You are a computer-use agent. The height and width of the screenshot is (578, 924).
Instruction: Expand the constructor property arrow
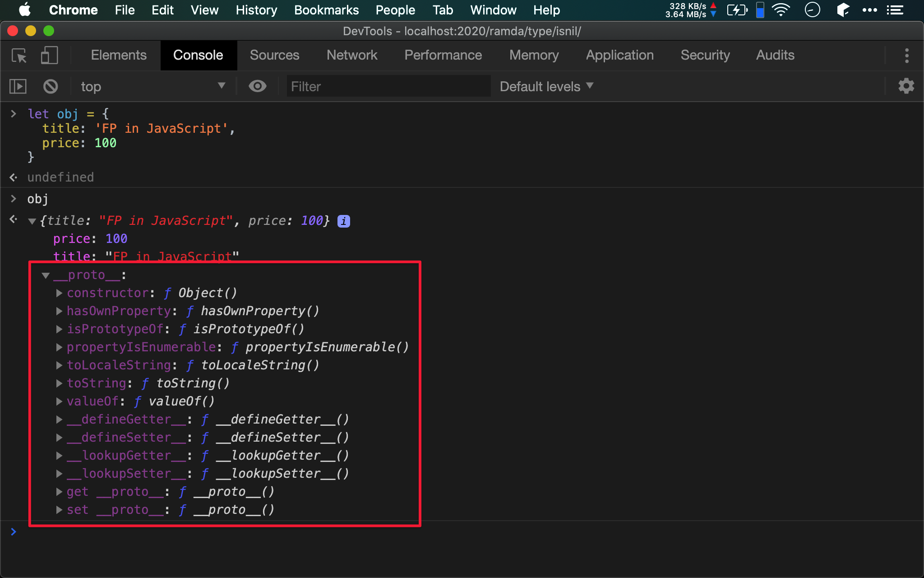click(59, 293)
